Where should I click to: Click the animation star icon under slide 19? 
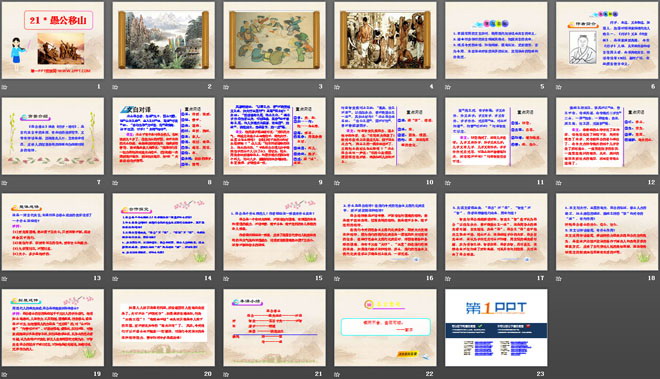(x=5, y=374)
